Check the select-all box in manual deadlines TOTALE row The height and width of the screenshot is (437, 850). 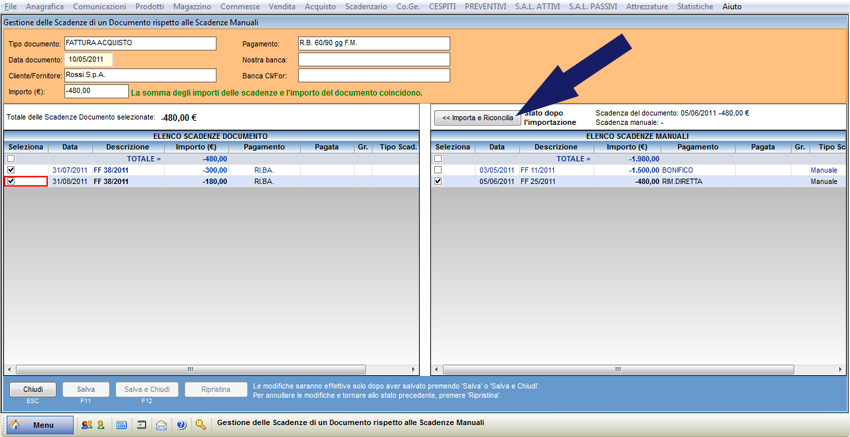[438, 158]
